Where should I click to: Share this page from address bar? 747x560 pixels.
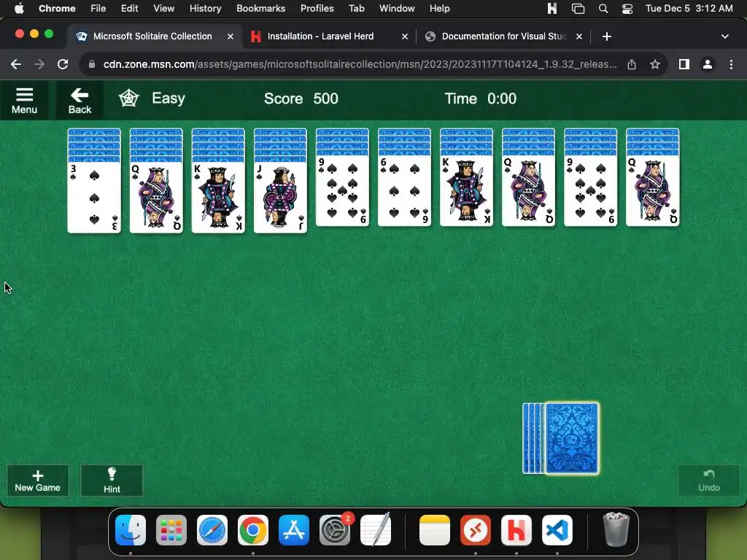click(x=632, y=64)
